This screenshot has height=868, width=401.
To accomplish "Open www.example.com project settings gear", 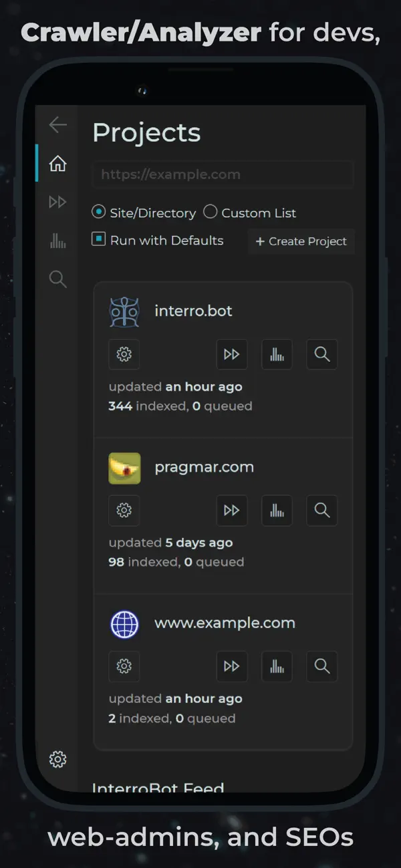I will click(124, 666).
